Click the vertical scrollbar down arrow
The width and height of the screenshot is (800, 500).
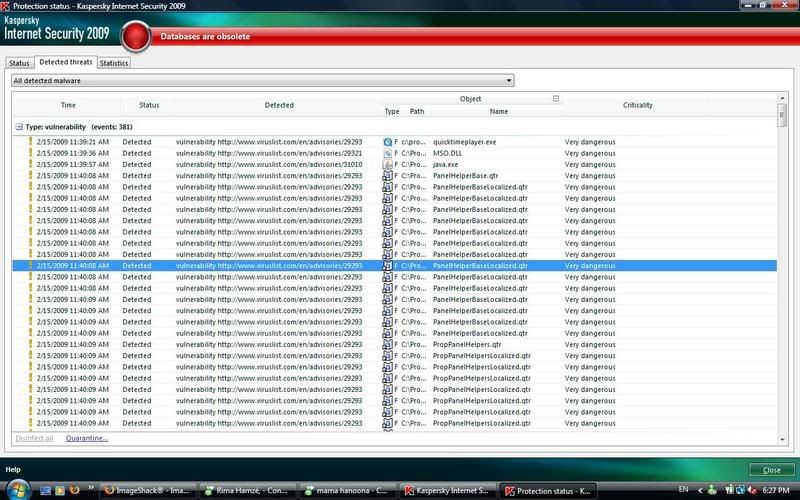(x=782, y=436)
